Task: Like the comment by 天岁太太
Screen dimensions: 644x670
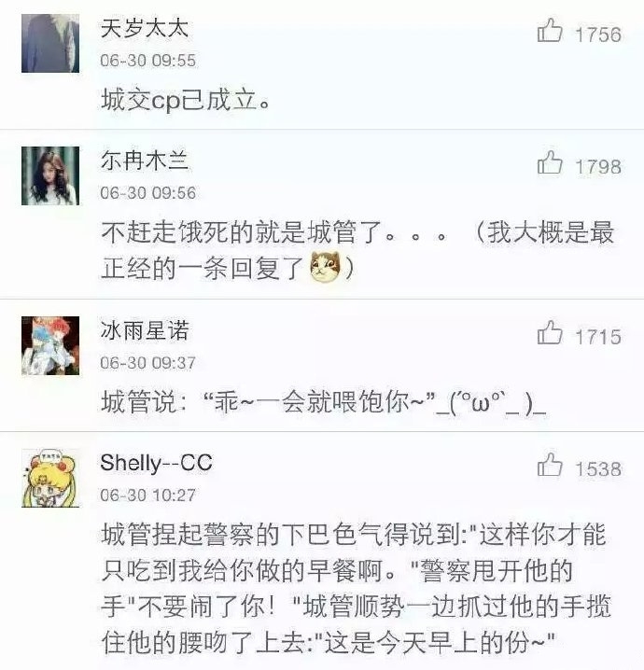Action: click(549, 31)
